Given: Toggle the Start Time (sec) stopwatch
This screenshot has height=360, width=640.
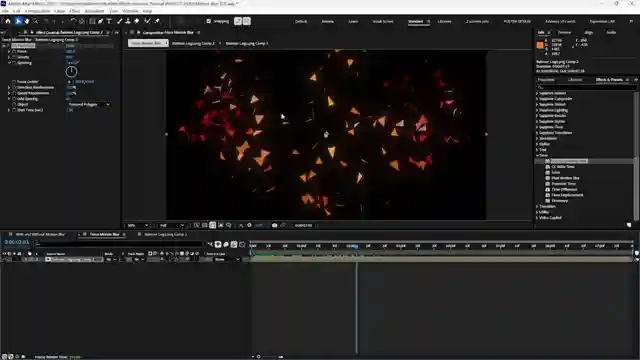Looking at the screenshot, I should (x=14, y=110).
